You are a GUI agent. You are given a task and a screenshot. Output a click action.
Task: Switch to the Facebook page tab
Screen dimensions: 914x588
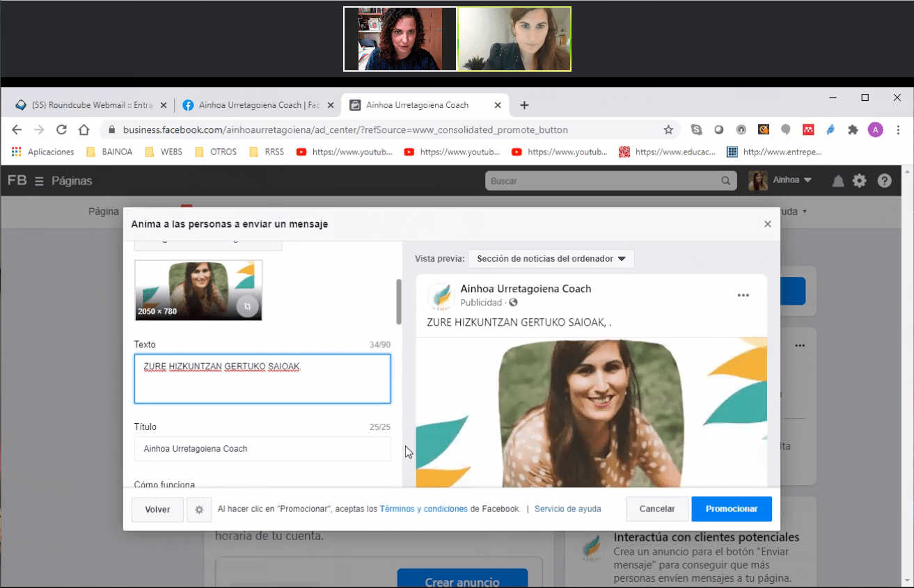[258, 105]
